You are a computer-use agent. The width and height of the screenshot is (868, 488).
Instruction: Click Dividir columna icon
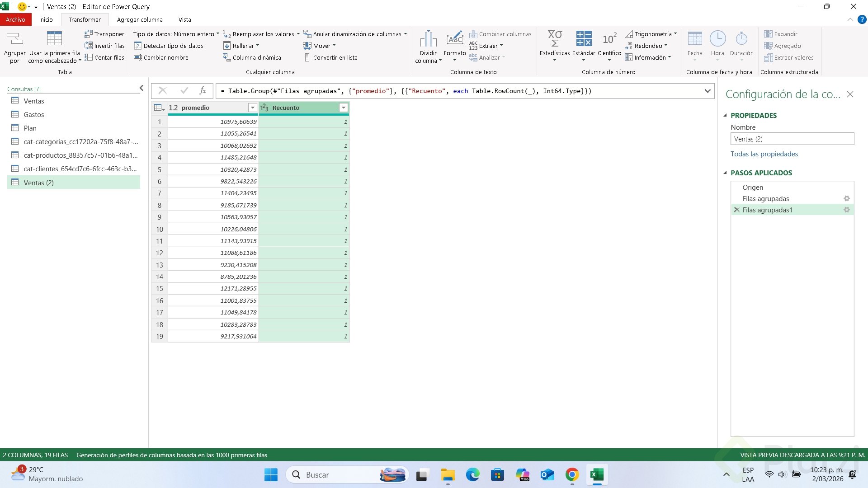pos(428,39)
